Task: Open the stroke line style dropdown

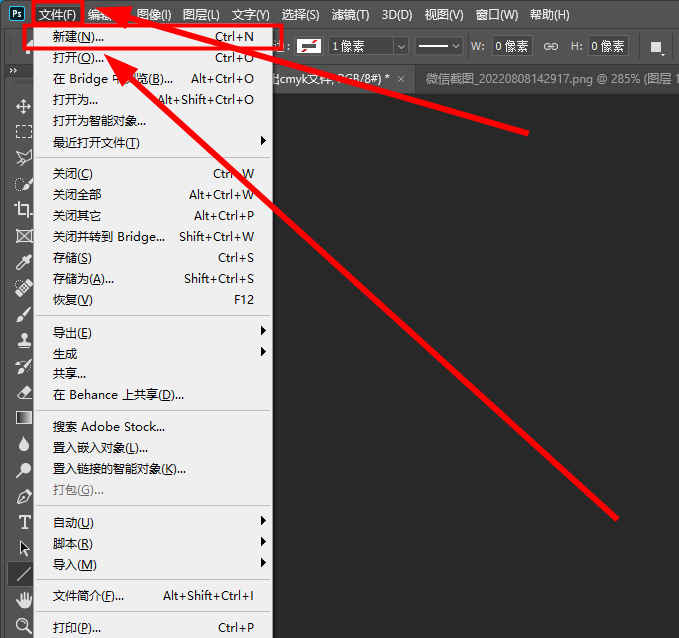Action: [x=438, y=46]
